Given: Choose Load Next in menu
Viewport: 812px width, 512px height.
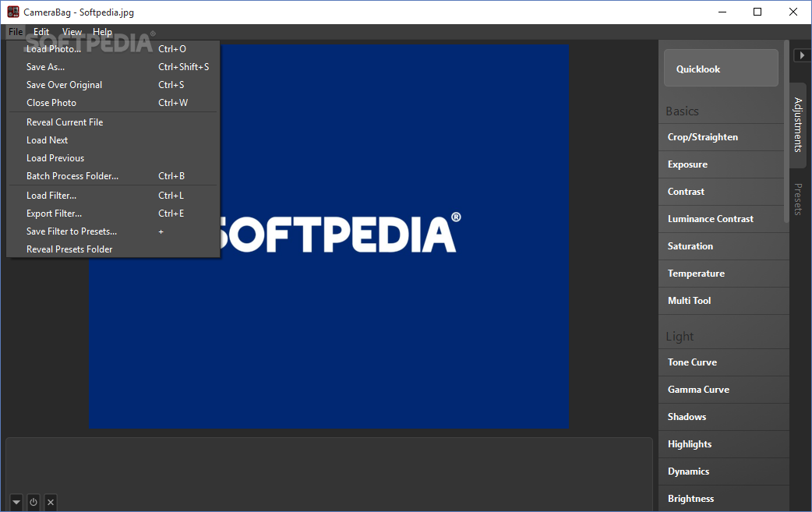Looking at the screenshot, I should pyautogui.click(x=113, y=140).
